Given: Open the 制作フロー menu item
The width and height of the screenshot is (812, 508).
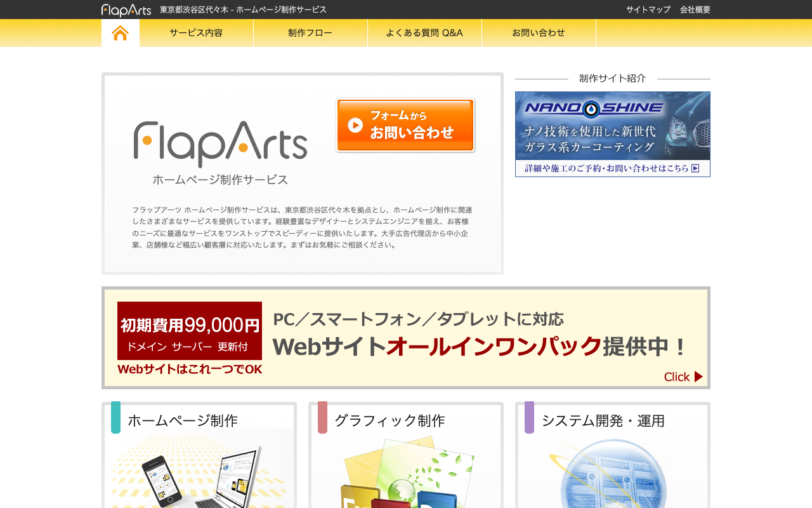Looking at the screenshot, I should (310, 33).
